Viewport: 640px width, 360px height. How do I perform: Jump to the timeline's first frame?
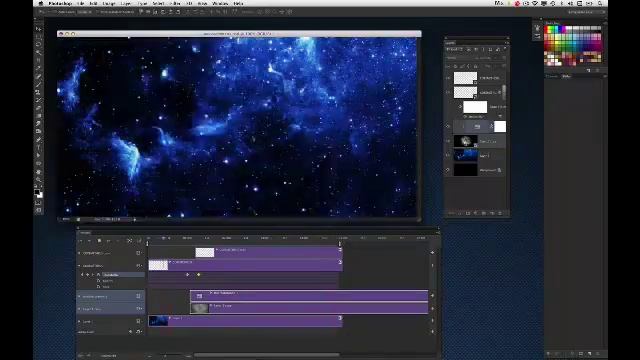tap(80, 241)
